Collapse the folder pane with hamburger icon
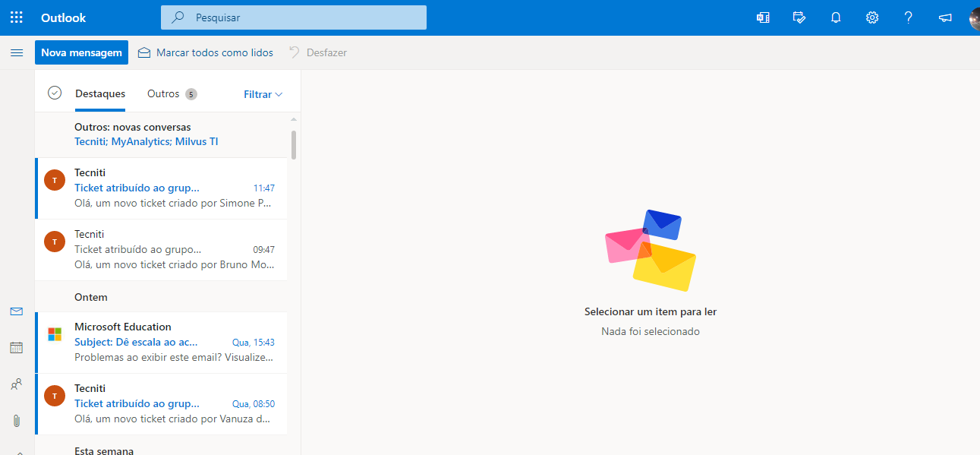 (17, 52)
